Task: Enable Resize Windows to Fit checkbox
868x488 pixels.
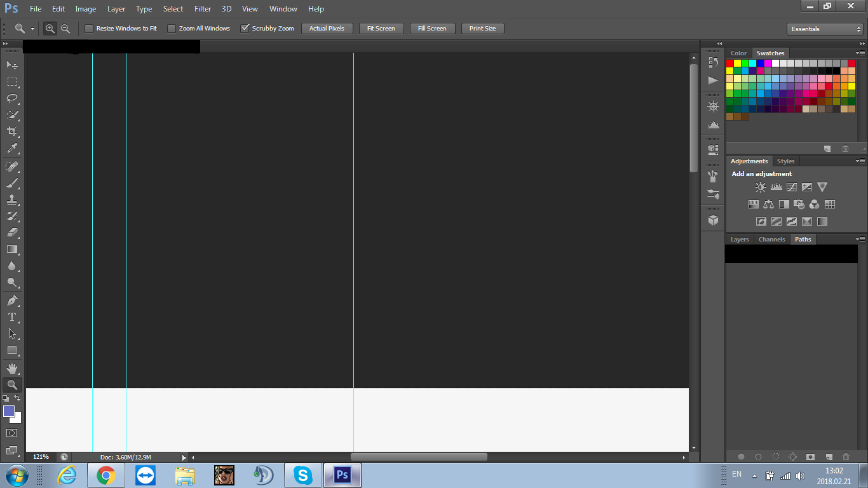Action: tap(89, 29)
